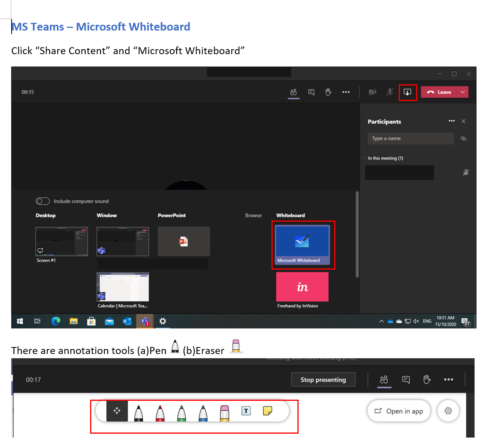This screenshot has width=485, height=448.
Task: Open Participants panel more options
Action: tap(451, 121)
